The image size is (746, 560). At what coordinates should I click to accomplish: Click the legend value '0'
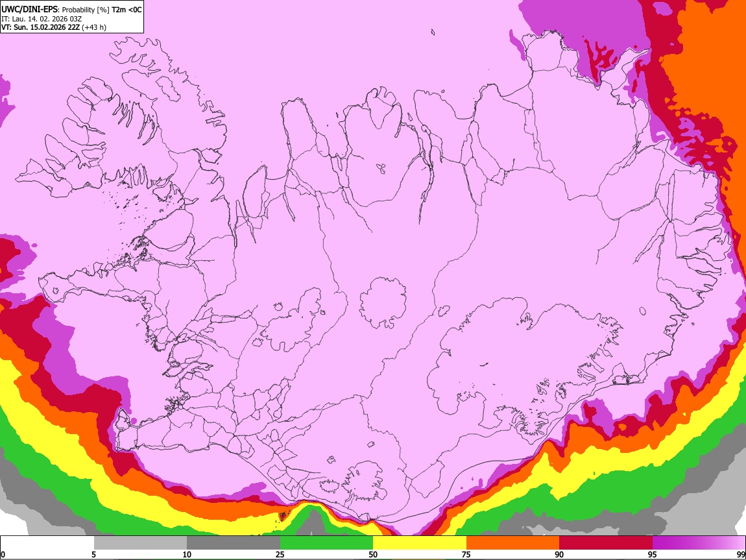point(3,554)
